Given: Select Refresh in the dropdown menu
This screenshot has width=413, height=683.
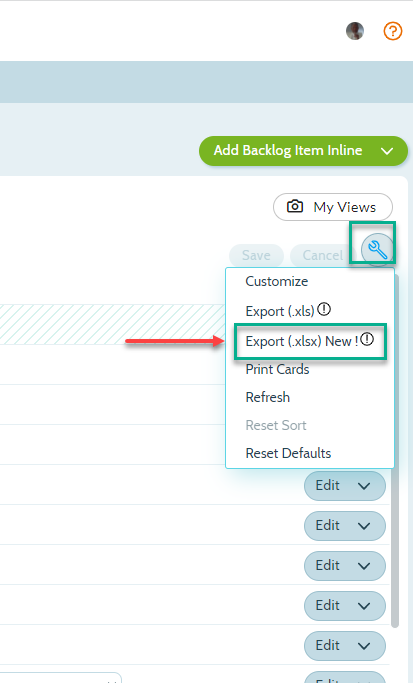Looking at the screenshot, I should [x=267, y=397].
